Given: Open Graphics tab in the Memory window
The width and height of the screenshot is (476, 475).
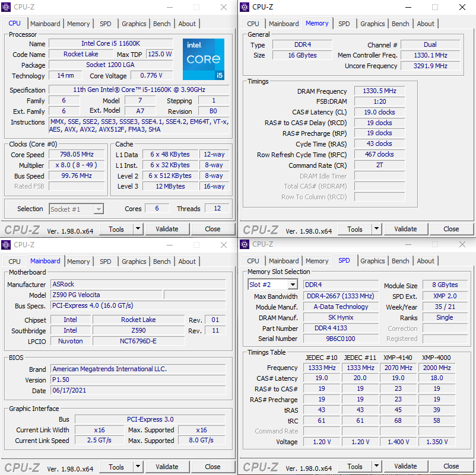Looking at the screenshot, I should [373, 24].
